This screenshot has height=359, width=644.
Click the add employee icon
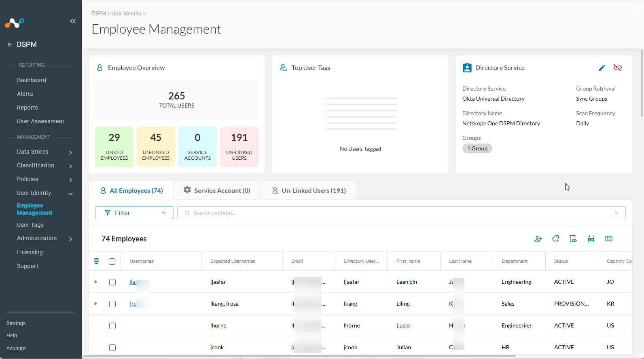tap(538, 239)
